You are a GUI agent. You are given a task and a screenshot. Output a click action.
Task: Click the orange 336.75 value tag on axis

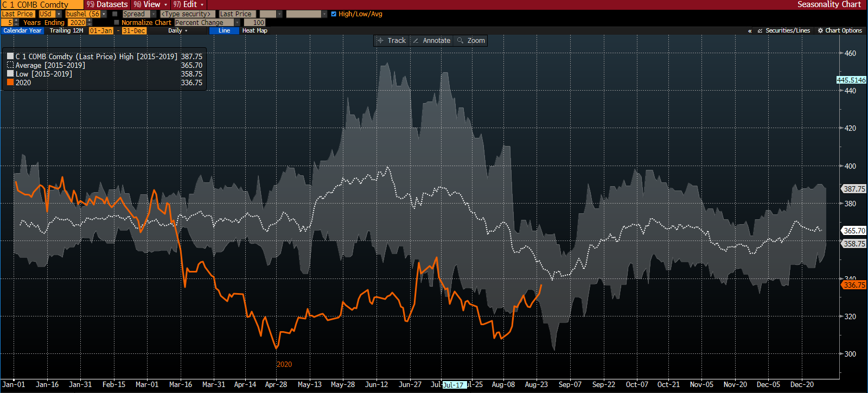(854, 285)
